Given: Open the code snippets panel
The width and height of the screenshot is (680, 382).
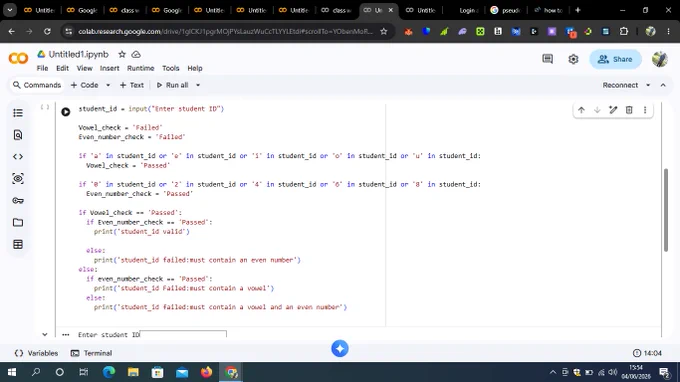Looking at the screenshot, I should (18, 157).
